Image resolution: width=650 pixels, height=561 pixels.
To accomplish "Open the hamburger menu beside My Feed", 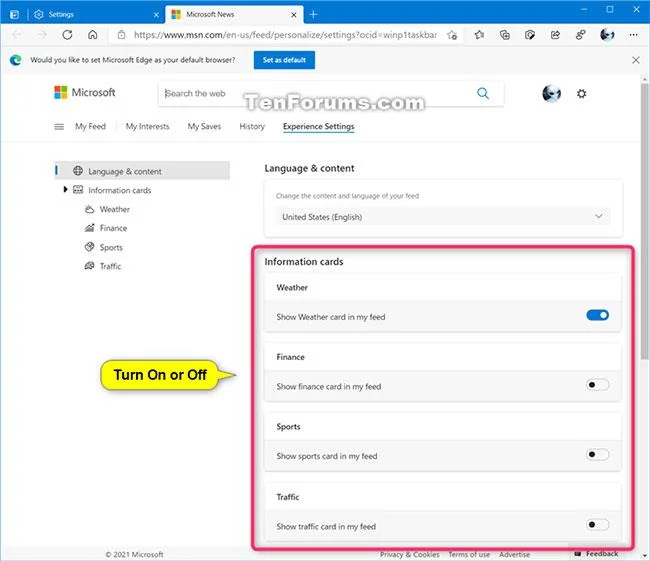I will [59, 126].
